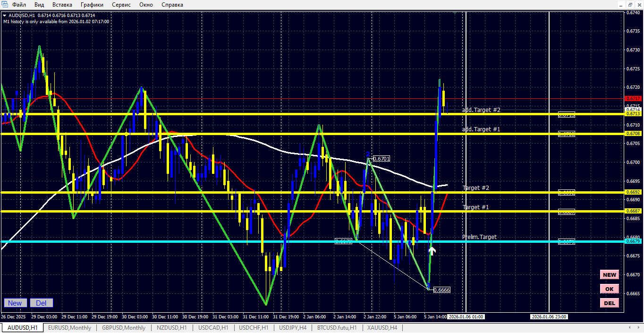This screenshot has height=333, width=644.
Task: Click the 0.6701 price label on chart
Action: click(381, 159)
